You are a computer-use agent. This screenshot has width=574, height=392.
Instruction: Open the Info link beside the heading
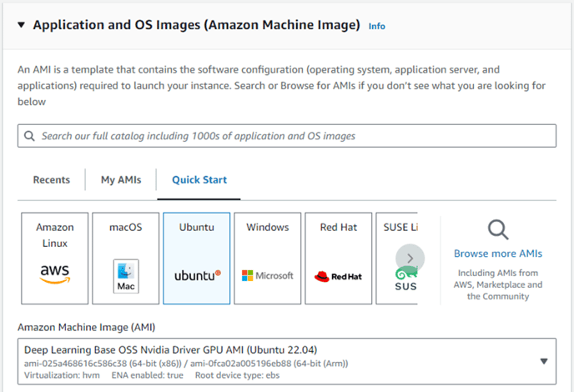click(377, 26)
